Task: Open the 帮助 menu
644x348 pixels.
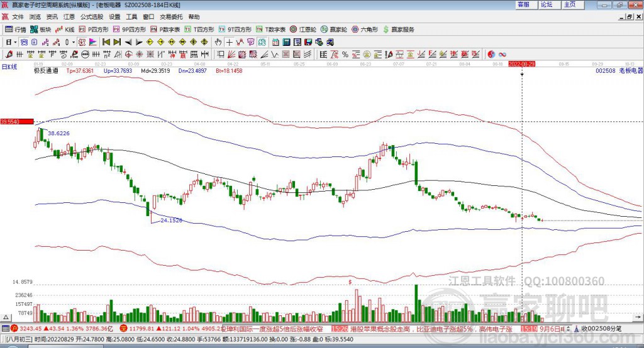Action: click(194, 17)
